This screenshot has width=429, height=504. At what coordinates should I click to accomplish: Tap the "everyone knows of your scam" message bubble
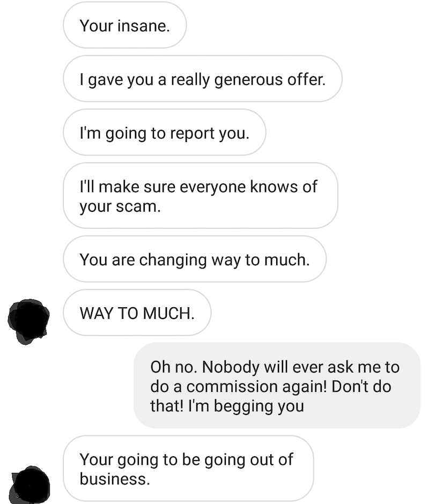[x=201, y=196]
